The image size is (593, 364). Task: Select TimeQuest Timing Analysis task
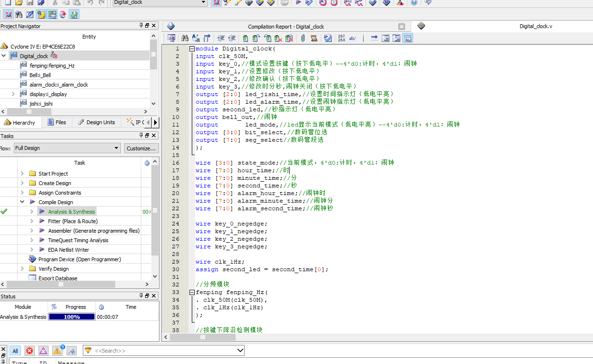pos(78,240)
